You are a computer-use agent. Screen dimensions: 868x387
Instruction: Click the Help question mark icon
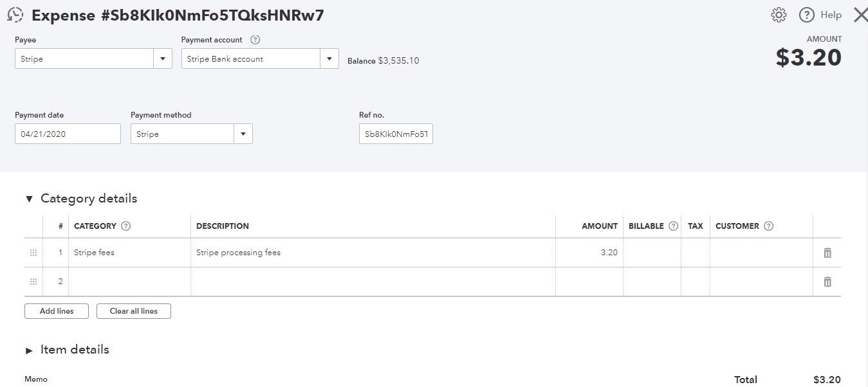point(807,15)
